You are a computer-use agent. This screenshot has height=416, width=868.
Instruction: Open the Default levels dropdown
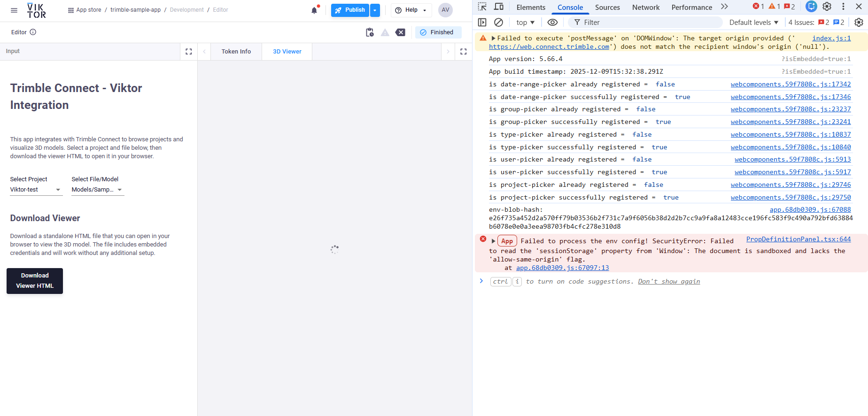[x=753, y=23]
